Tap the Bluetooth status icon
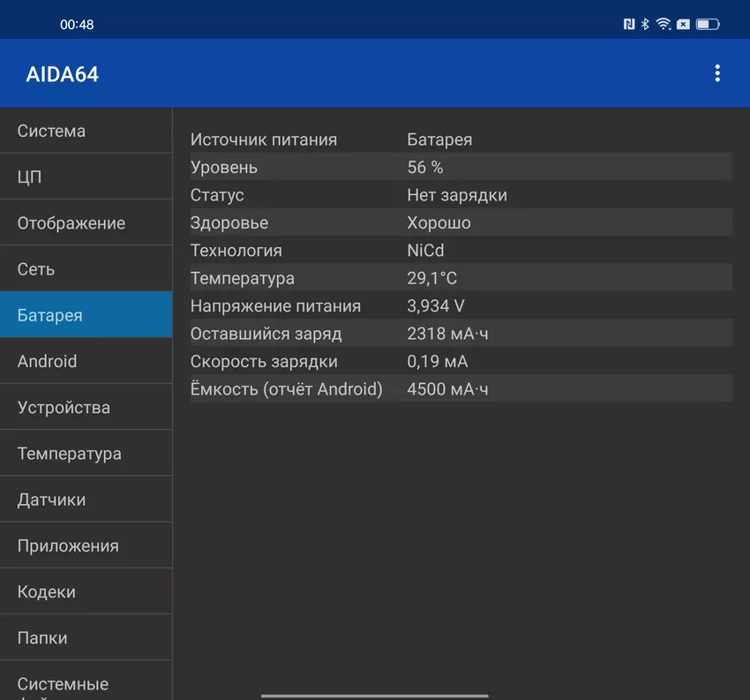 [645, 25]
